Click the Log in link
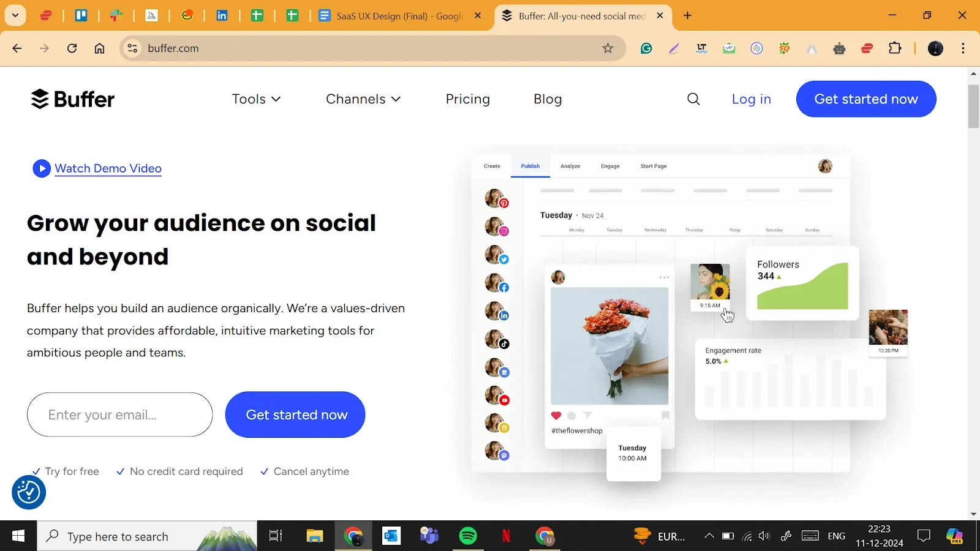 click(x=751, y=99)
